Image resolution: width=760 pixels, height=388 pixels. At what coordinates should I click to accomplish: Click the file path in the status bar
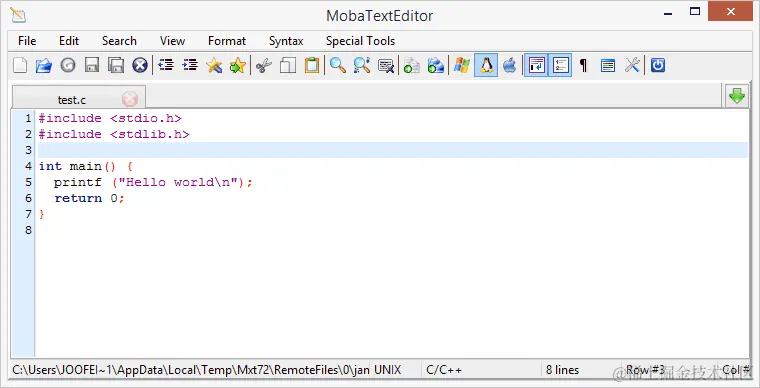tap(190, 370)
